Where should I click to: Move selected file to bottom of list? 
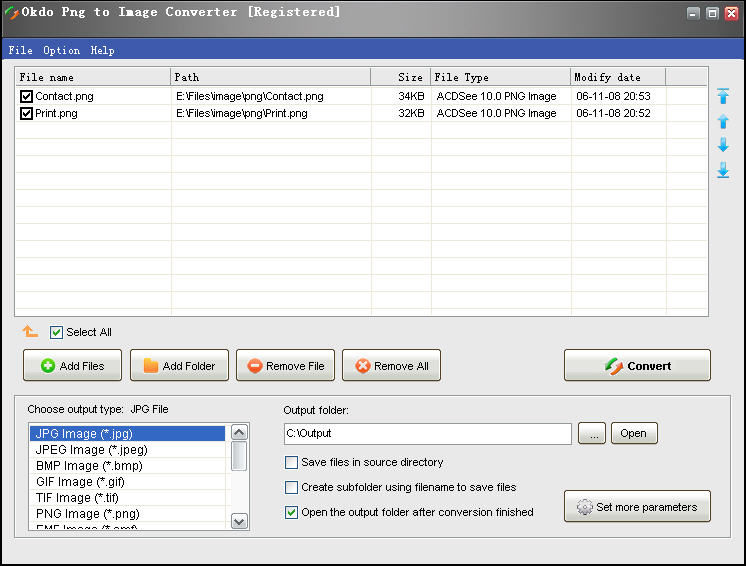click(x=723, y=170)
